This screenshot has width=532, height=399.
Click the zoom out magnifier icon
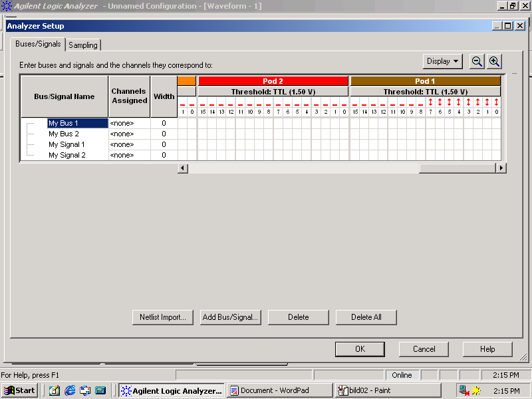pos(477,61)
